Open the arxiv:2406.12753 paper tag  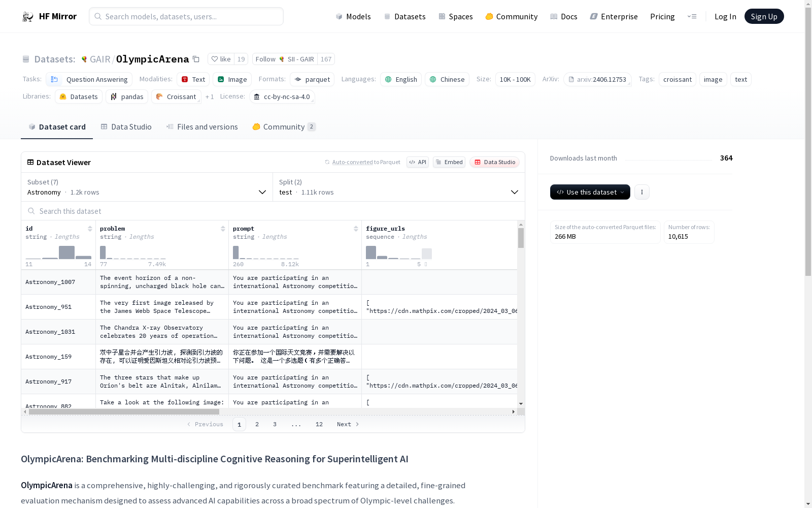pos(597,79)
